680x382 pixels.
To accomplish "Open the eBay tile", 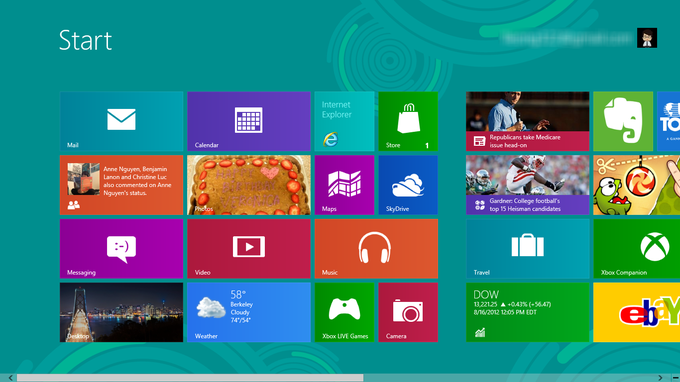I will 637,312.
